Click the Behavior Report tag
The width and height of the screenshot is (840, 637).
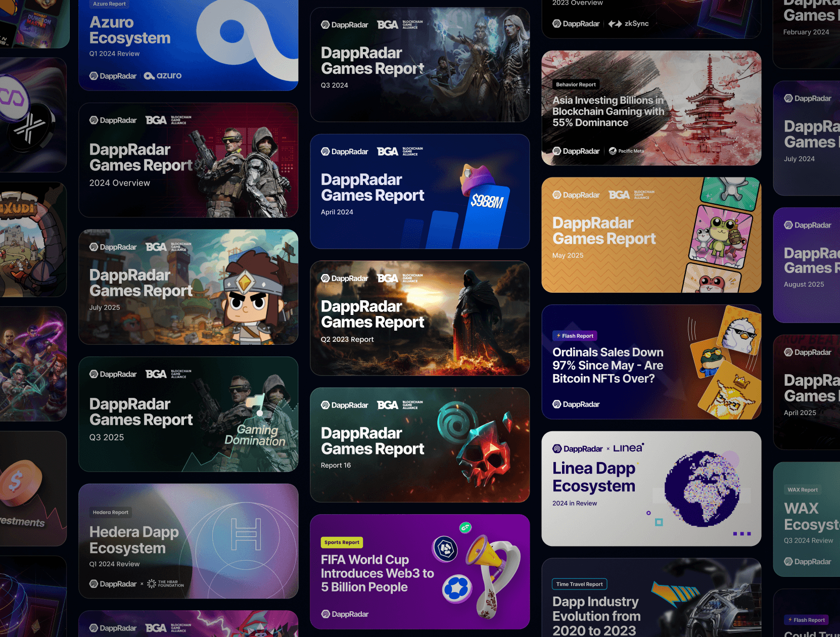tap(576, 84)
